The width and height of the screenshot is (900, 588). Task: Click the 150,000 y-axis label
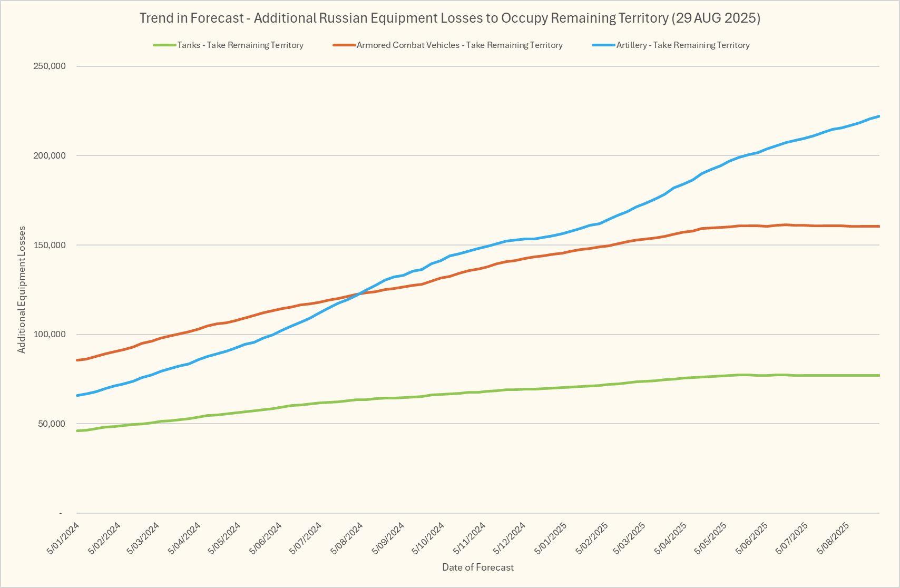pyautogui.click(x=49, y=245)
